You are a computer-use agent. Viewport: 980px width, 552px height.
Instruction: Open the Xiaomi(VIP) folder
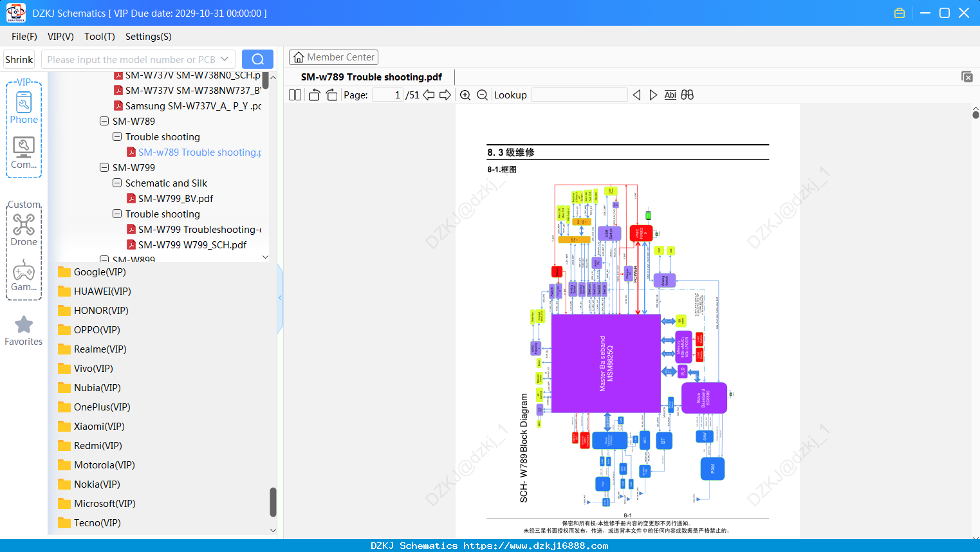(x=91, y=427)
